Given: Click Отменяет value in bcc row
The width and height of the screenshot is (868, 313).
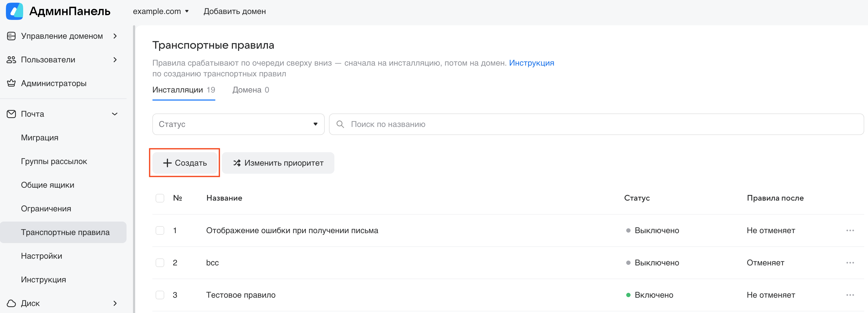Looking at the screenshot, I should point(765,262).
